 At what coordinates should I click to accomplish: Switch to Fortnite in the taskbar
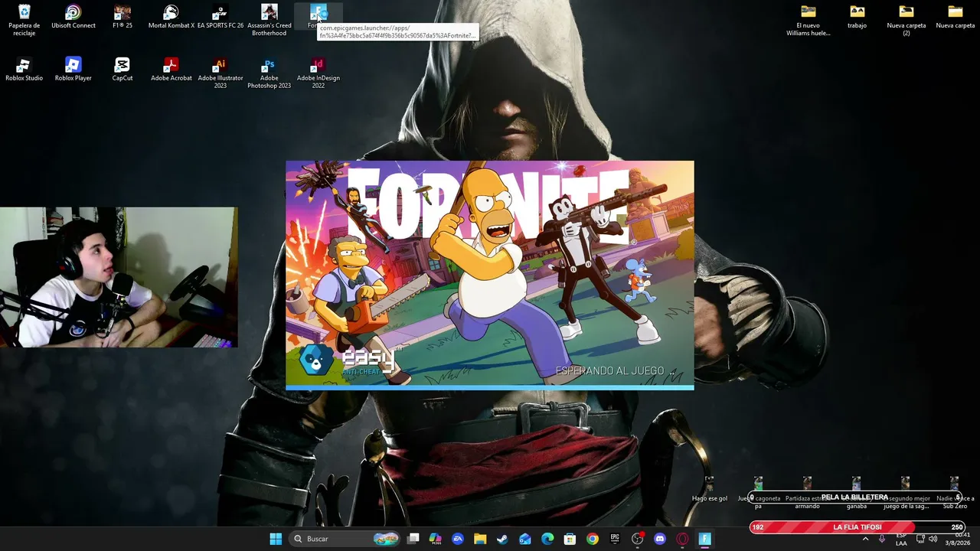[704, 539]
